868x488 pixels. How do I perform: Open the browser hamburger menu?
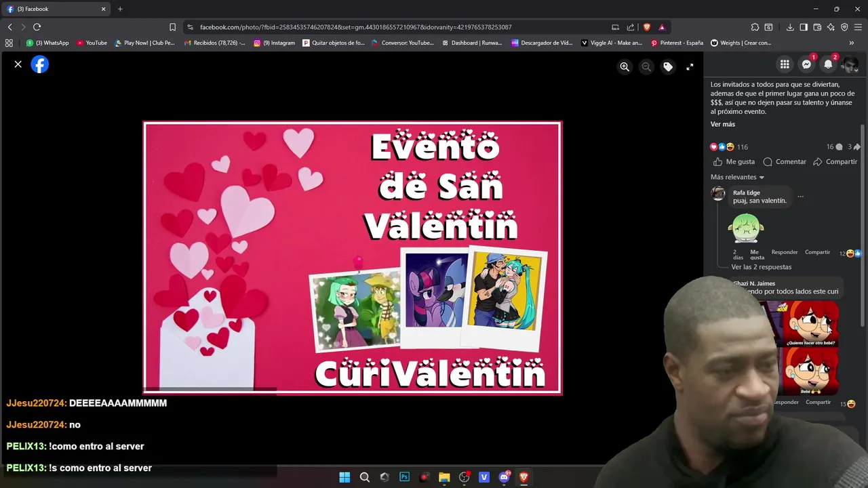coord(858,27)
